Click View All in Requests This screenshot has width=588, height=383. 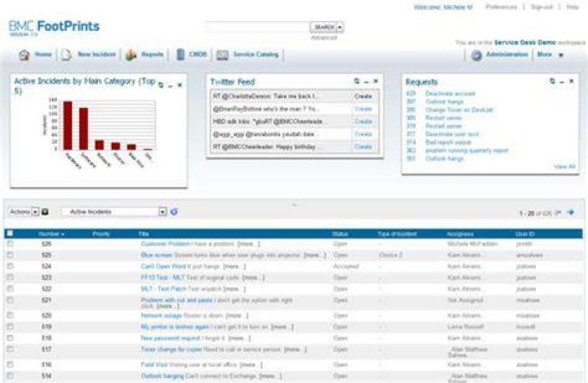[564, 167]
